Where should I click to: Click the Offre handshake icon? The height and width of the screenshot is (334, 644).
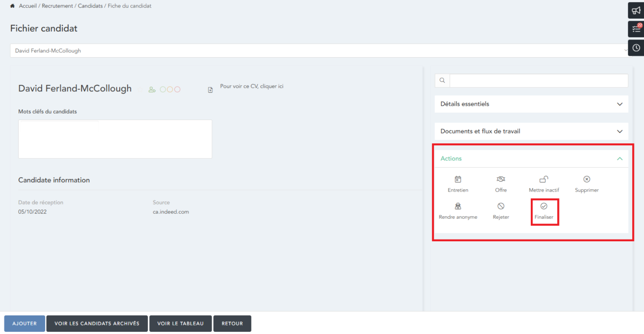500,179
